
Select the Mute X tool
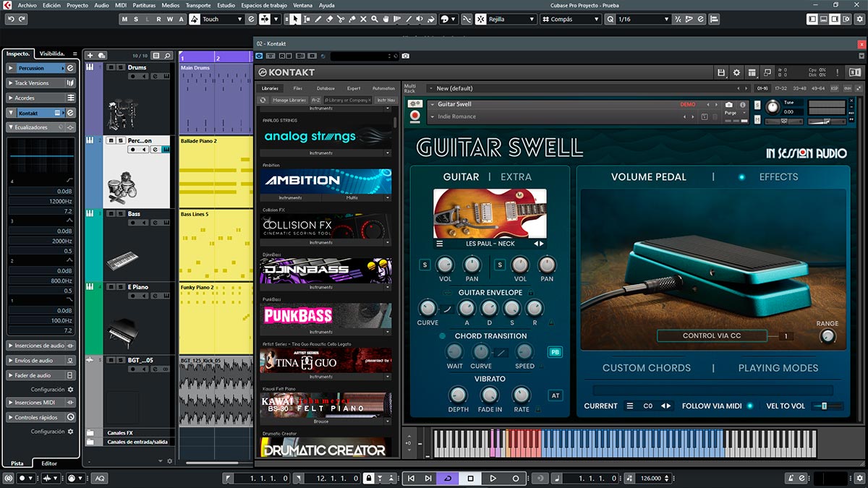[363, 19]
